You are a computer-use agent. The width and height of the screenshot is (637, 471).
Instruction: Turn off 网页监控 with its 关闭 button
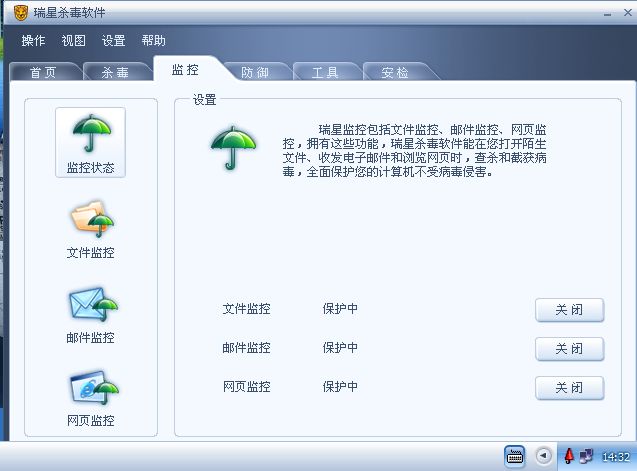click(570, 388)
